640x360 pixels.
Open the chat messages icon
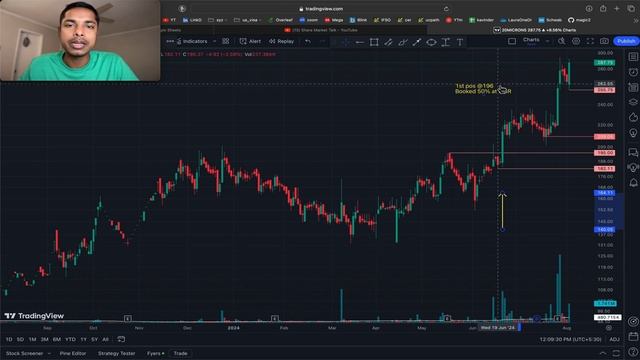[x=633, y=152]
